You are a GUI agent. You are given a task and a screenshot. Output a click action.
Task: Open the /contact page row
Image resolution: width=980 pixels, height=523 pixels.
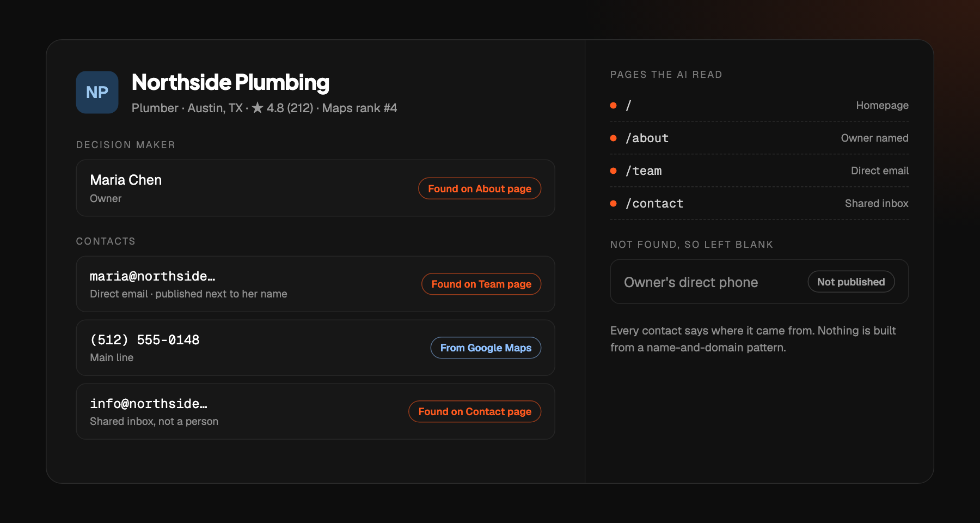pos(759,204)
